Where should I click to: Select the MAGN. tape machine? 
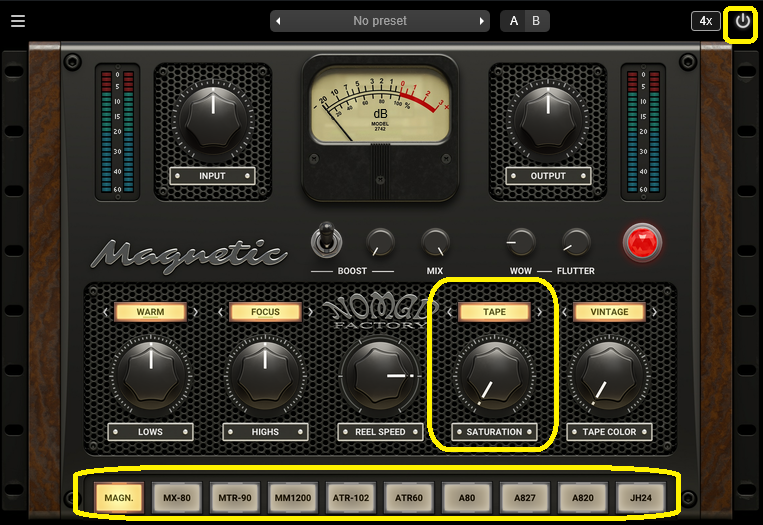(119, 498)
